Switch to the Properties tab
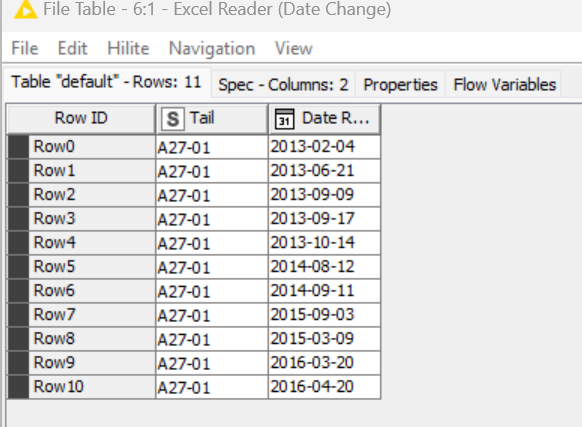 (x=400, y=85)
